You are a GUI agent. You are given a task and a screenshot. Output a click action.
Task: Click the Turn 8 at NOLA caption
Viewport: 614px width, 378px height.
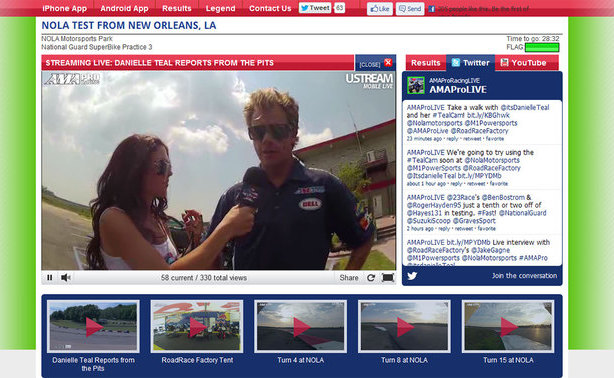pos(405,360)
